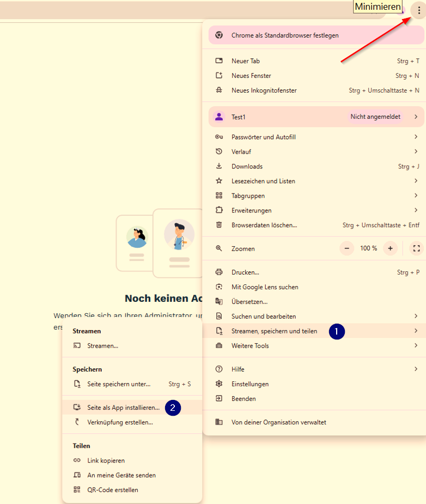Select Mit Google Lens suchen
Screen dimensions: 426x504
click(x=314, y=287)
